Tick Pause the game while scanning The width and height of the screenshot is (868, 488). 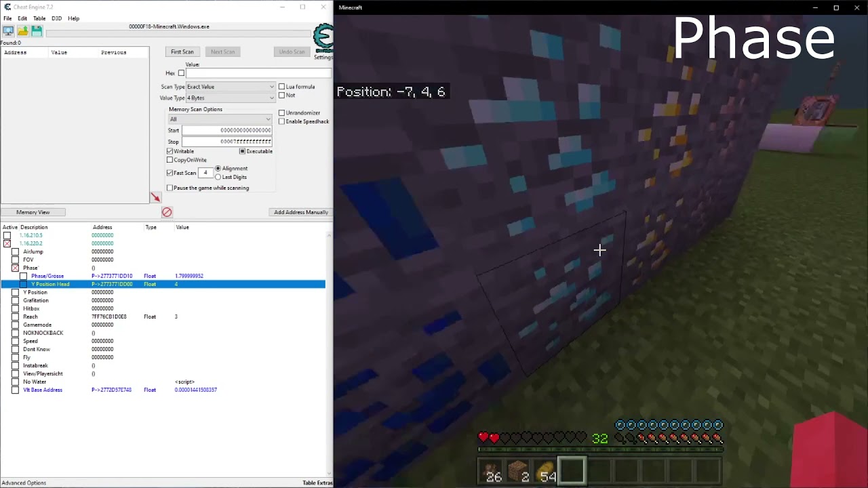pos(170,188)
